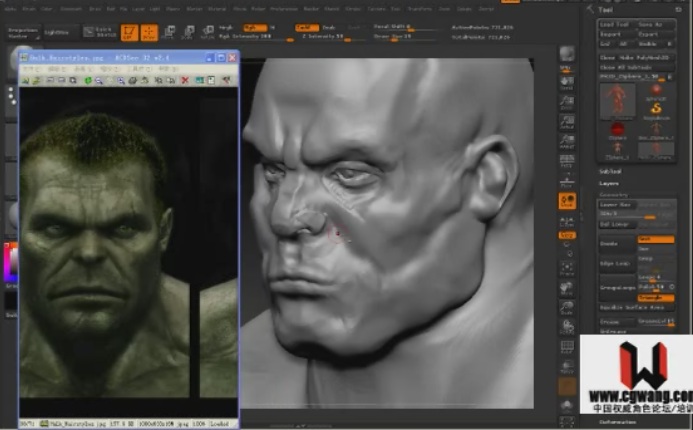693x430 pixels.
Task: Expand the Deformation sub-palette
Action: pyautogui.click(x=618, y=423)
